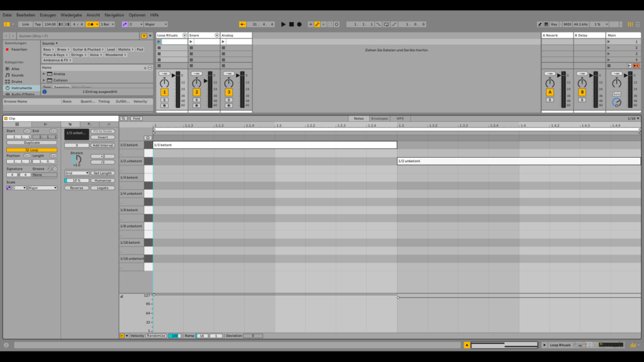This screenshot has height=362, width=644.
Task: Click the Snare track title dropdown arrow
Action: pos(217,35)
